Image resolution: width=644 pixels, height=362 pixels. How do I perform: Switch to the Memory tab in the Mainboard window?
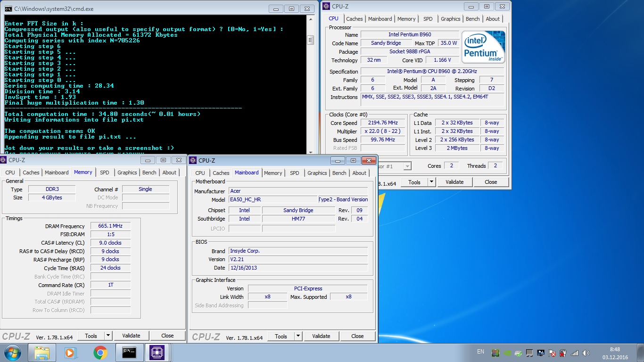[273, 173]
